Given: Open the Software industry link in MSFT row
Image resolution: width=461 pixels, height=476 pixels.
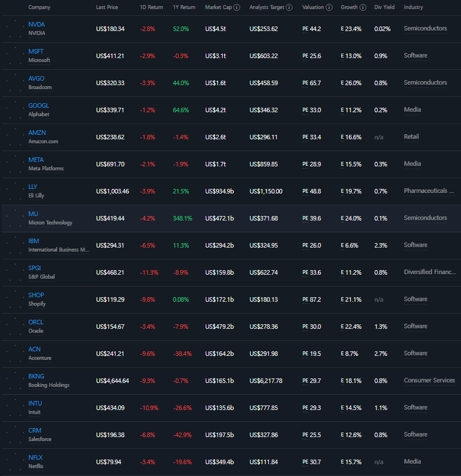Looking at the screenshot, I should [x=415, y=56].
